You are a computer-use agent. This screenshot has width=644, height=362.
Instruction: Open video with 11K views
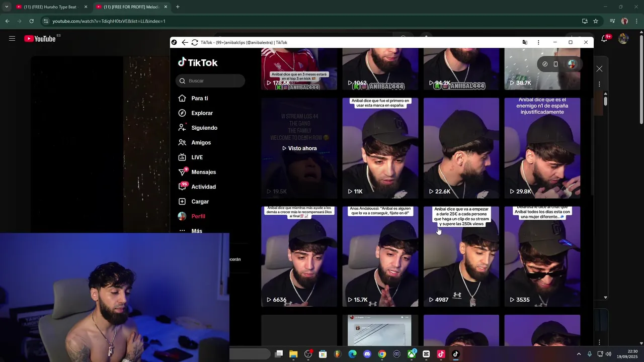[x=380, y=148]
